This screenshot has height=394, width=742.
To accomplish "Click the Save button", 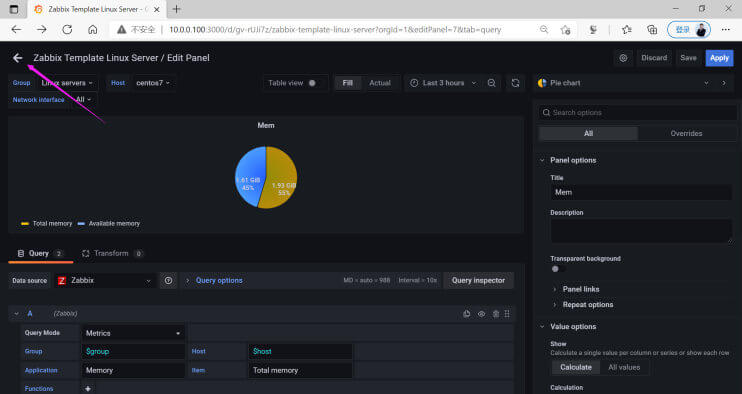I will pyautogui.click(x=689, y=58).
